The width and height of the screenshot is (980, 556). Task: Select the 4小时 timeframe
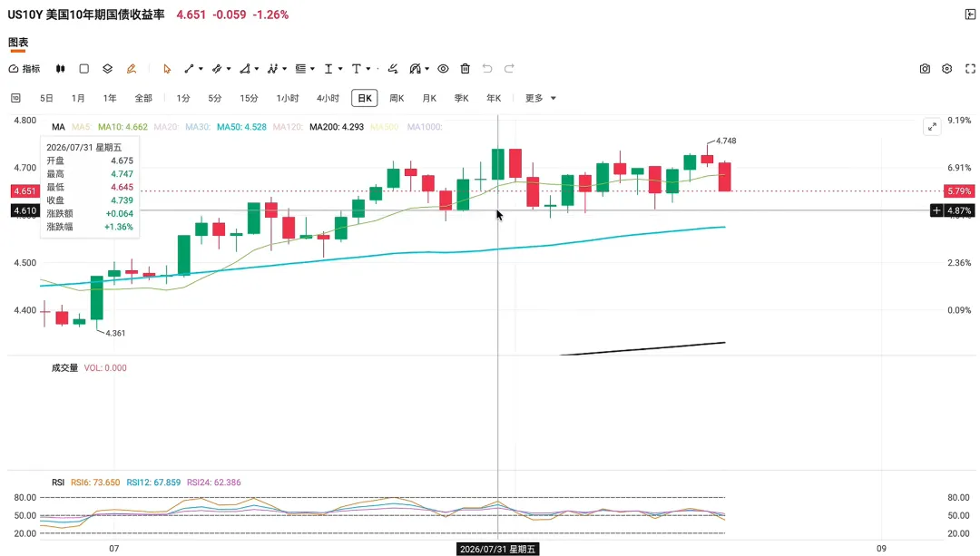(328, 98)
